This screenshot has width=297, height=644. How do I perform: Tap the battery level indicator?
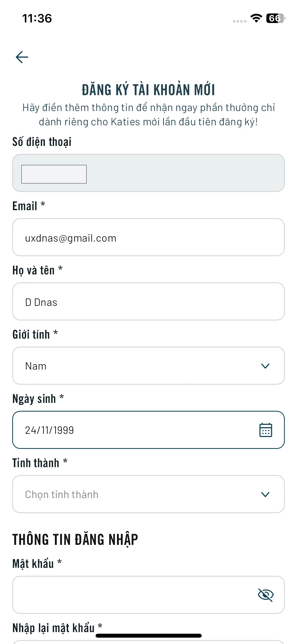pos(276,18)
